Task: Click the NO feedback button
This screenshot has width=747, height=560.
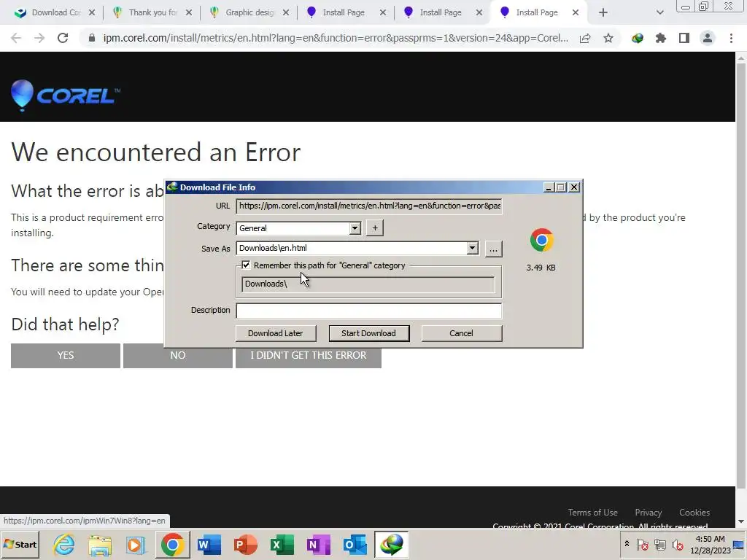Action: [x=178, y=355]
